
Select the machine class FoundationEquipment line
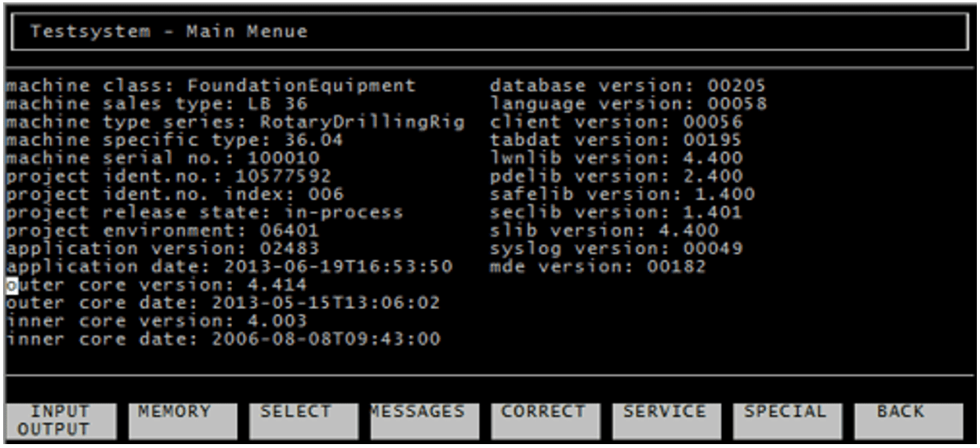(211, 86)
